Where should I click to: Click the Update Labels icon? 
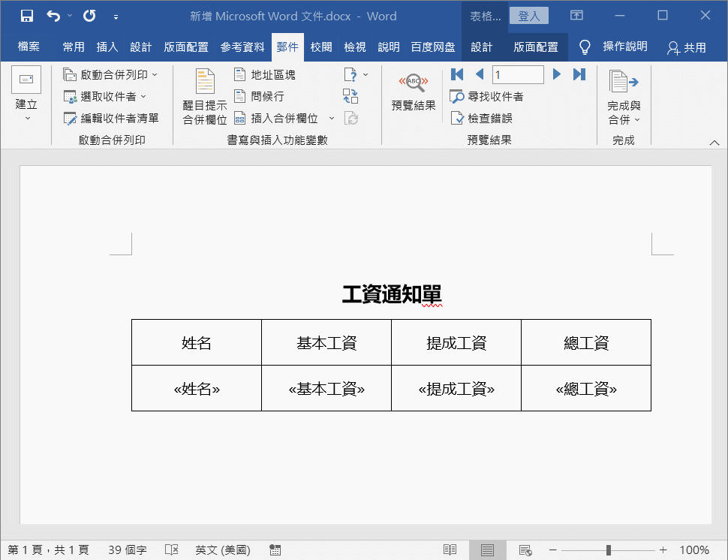(351, 119)
